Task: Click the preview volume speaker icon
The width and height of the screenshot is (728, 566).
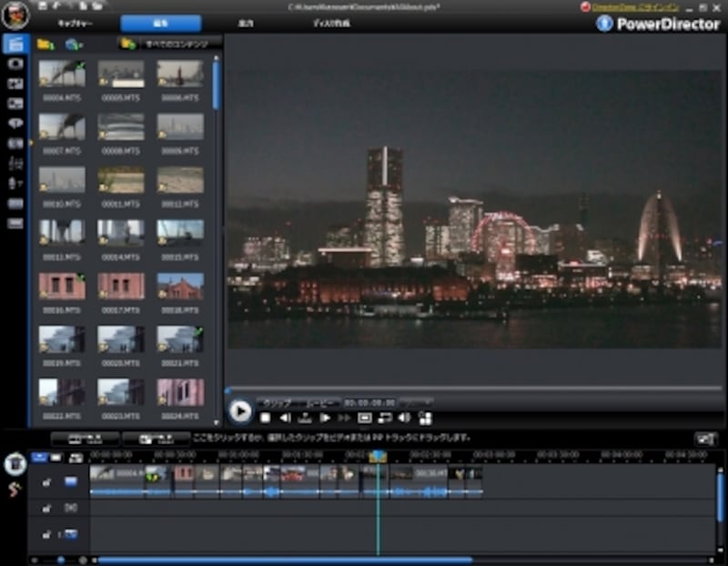Action: pos(404,418)
